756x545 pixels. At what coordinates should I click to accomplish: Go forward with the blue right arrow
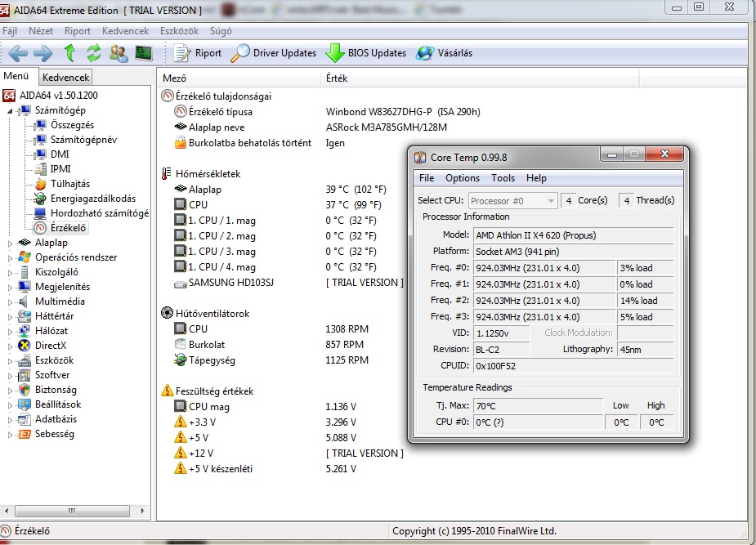[43, 53]
